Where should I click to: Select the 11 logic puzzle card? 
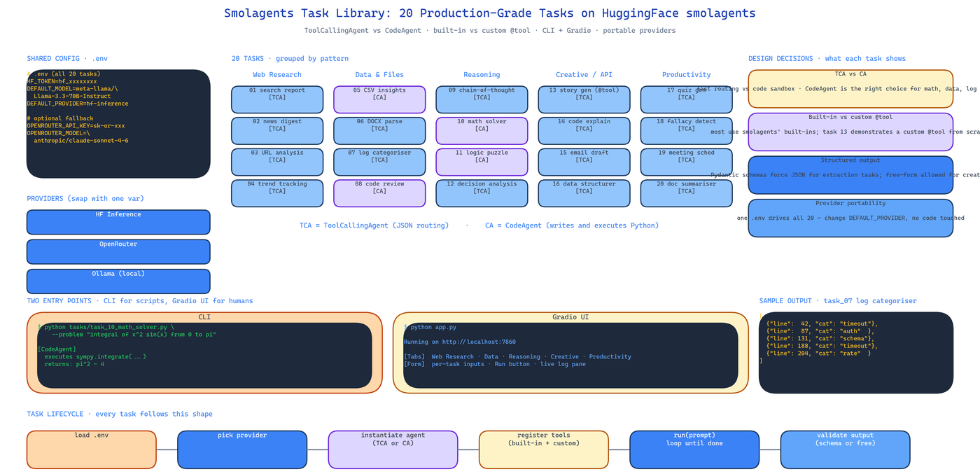click(482, 162)
